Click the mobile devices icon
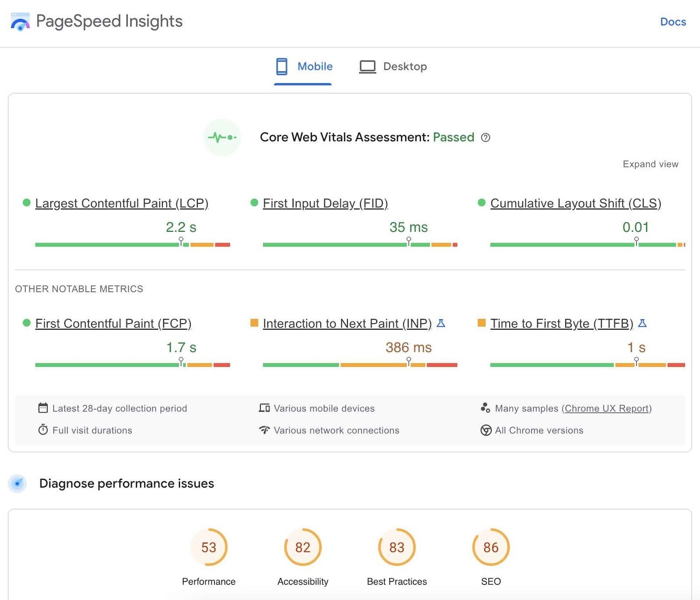The height and width of the screenshot is (600, 700). (x=265, y=408)
